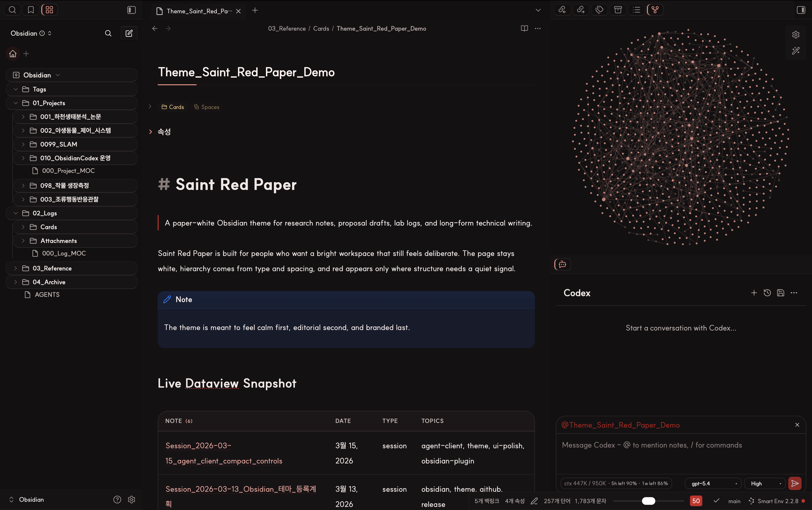Toggle editing mode pencil in status bar
The width and height of the screenshot is (812, 510).
click(534, 501)
